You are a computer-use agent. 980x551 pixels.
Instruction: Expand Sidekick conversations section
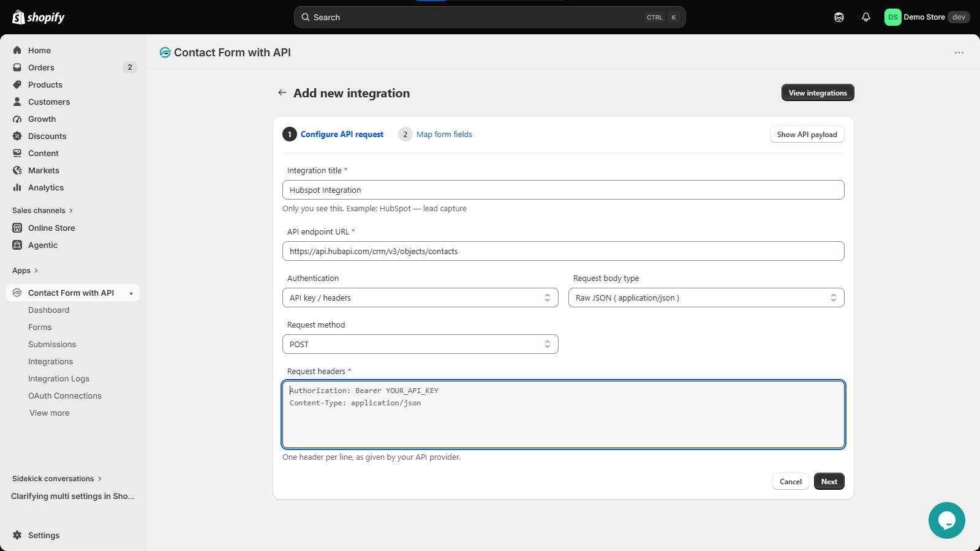pos(57,479)
